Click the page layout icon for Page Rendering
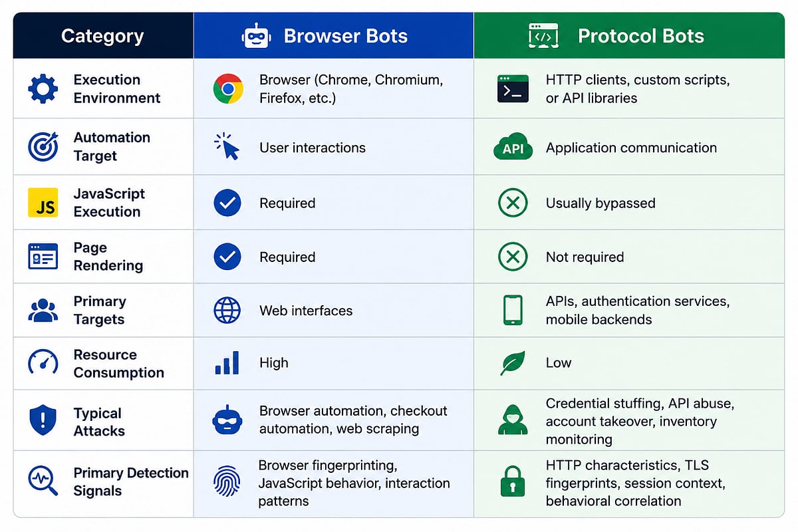798x532 pixels. tap(43, 257)
